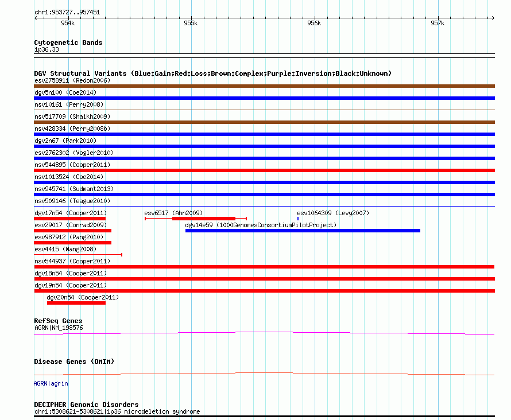Click the 955k ruler tick label
The width and height of the screenshot is (511, 420).
click(191, 23)
